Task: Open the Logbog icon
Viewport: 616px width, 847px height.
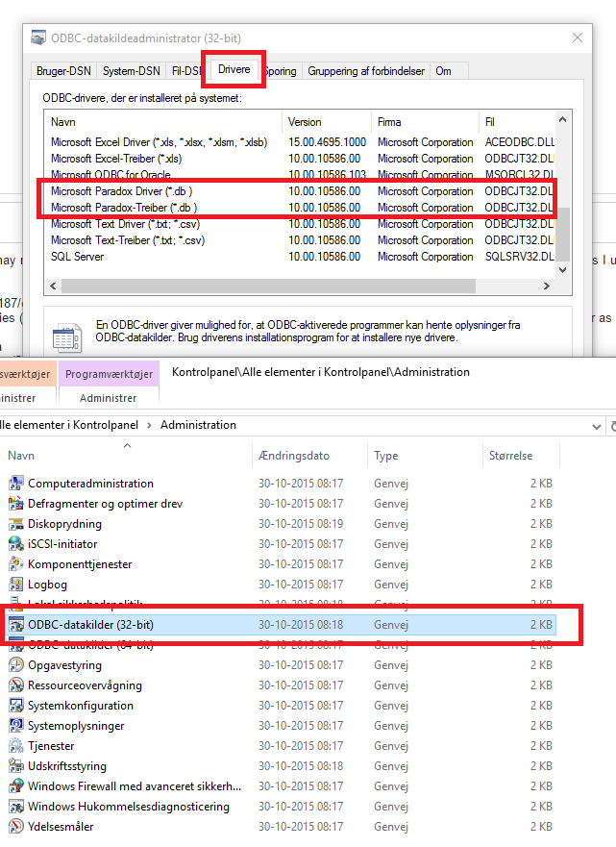Action: [x=15, y=585]
